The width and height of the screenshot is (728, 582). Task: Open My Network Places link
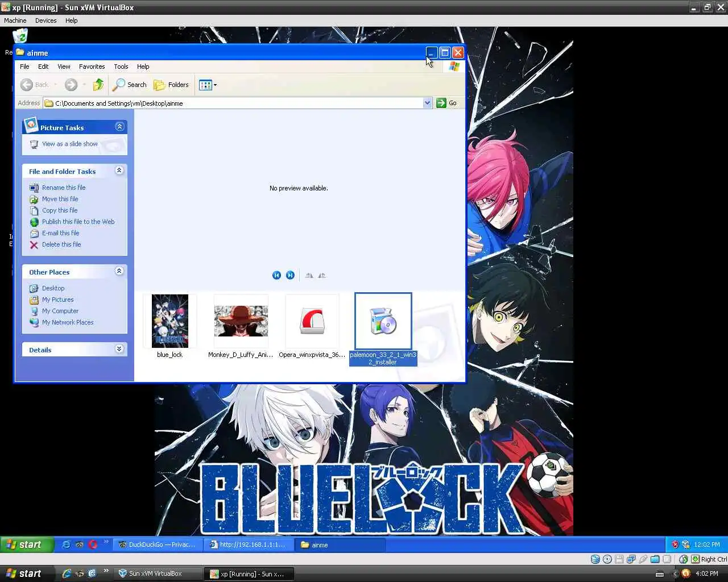click(68, 322)
